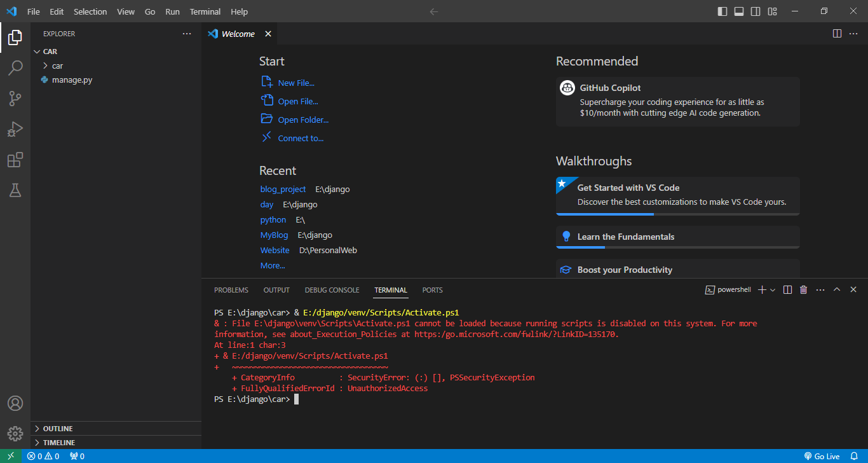868x463 pixels.
Task: Open the new terminal launch profile dropdown
Action: pyautogui.click(x=773, y=289)
